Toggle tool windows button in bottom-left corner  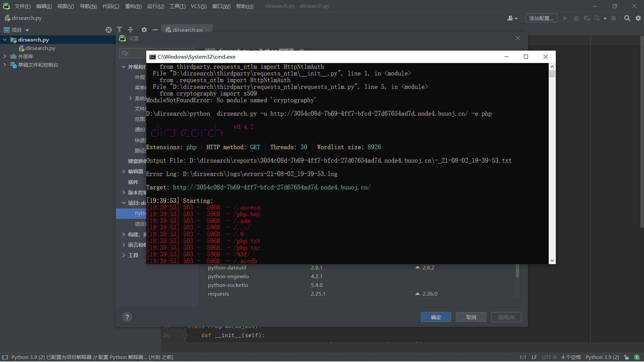tap(5, 357)
